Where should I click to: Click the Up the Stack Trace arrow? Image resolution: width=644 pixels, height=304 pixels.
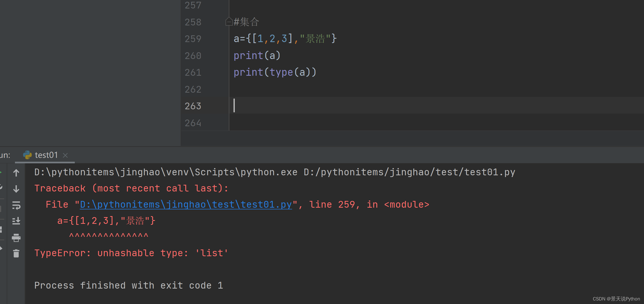[16, 173]
